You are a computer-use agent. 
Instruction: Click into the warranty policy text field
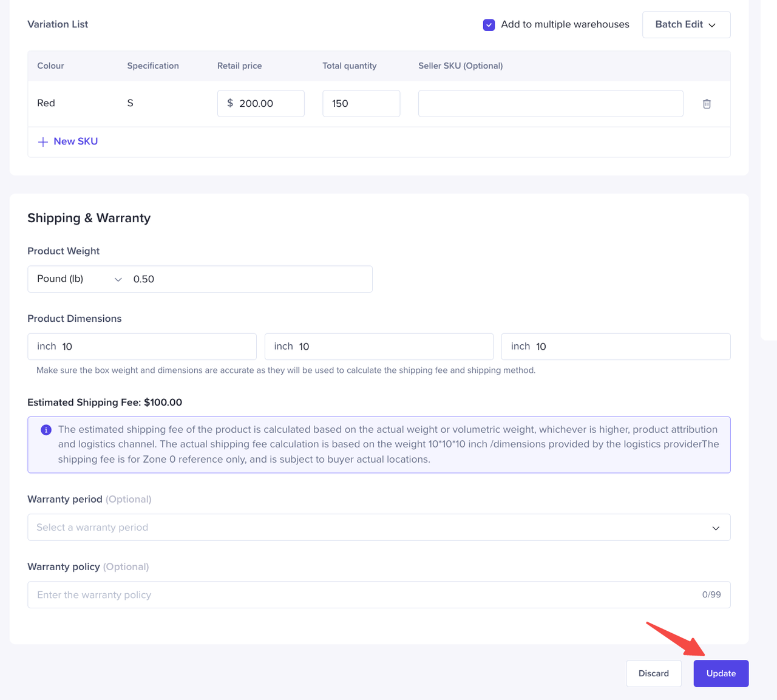coord(364,595)
